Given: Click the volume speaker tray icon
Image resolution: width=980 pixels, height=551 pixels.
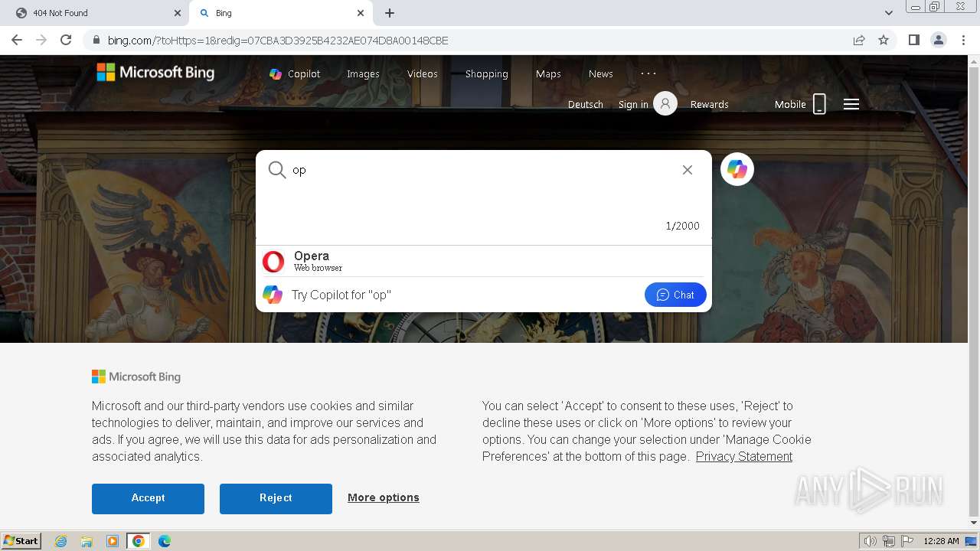Looking at the screenshot, I should [871, 541].
